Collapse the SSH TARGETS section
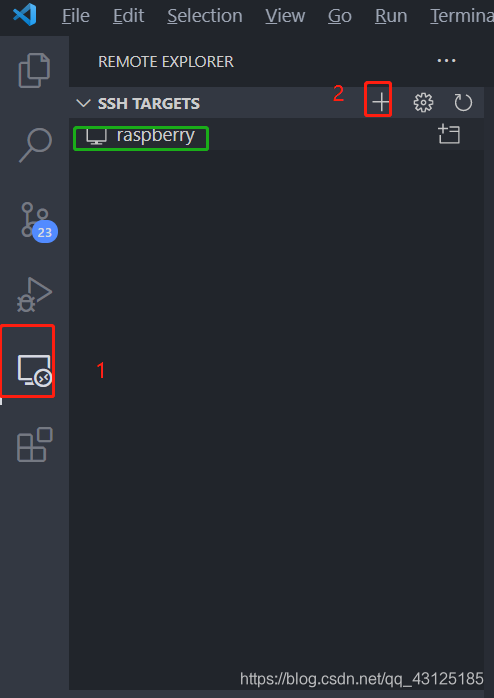 (x=83, y=103)
